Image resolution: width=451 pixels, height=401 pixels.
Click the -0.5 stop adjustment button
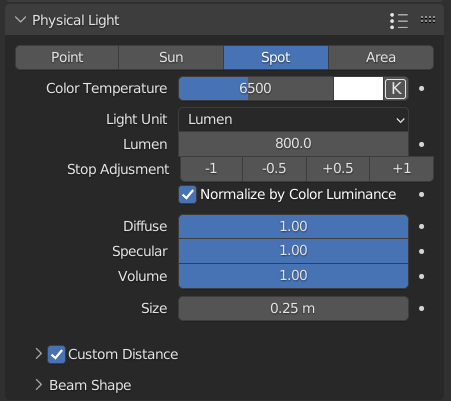[x=274, y=169]
